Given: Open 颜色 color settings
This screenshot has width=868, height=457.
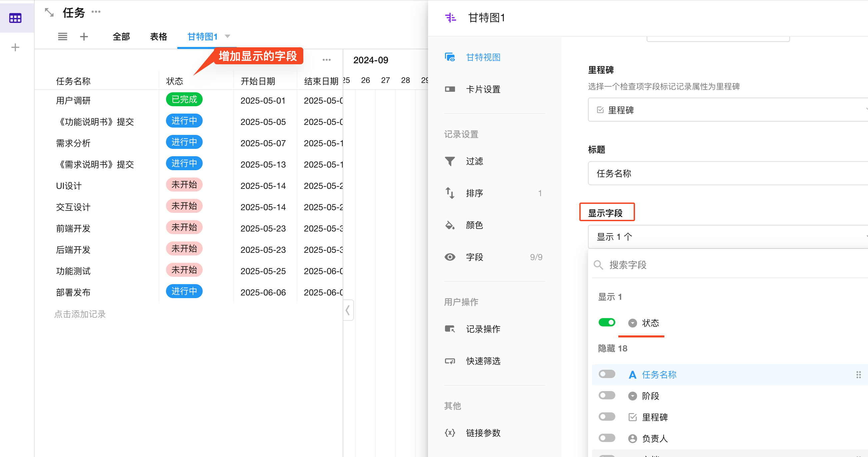Looking at the screenshot, I should coord(474,225).
